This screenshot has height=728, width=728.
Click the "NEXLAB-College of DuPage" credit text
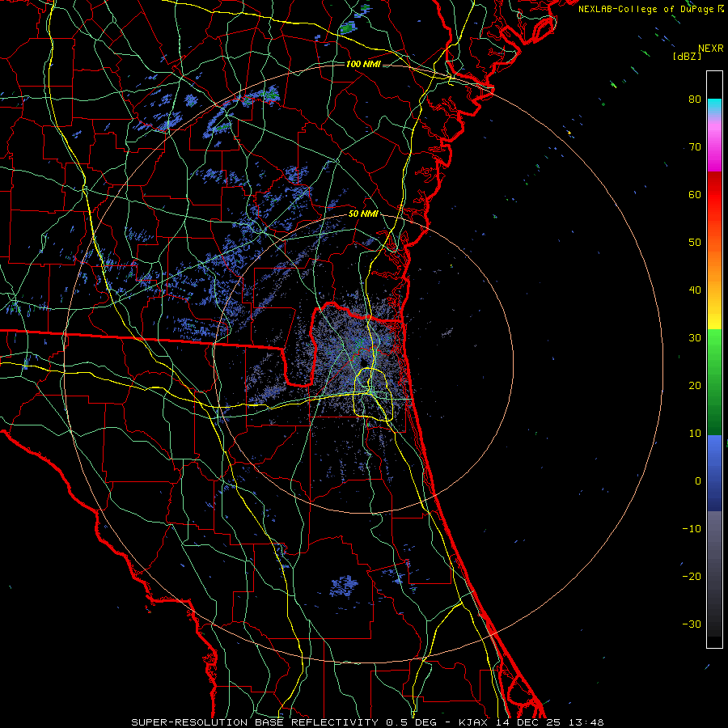[647, 9]
